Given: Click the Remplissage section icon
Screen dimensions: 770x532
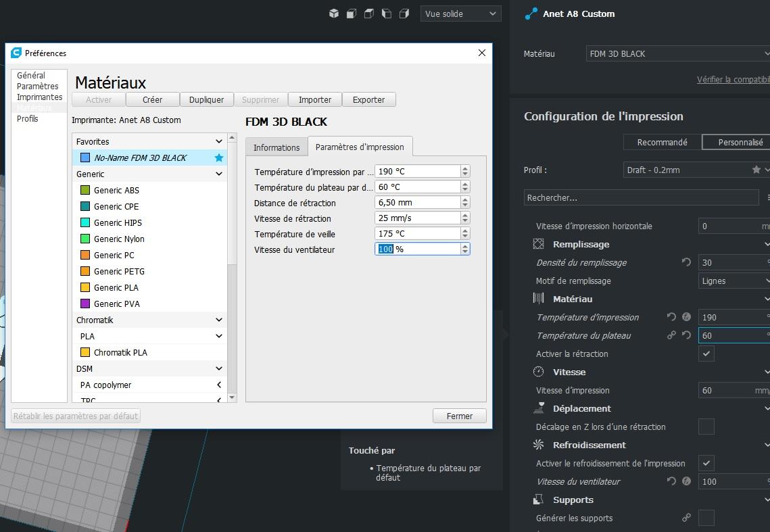Looking at the screenshot, I should tap(539, 244).
